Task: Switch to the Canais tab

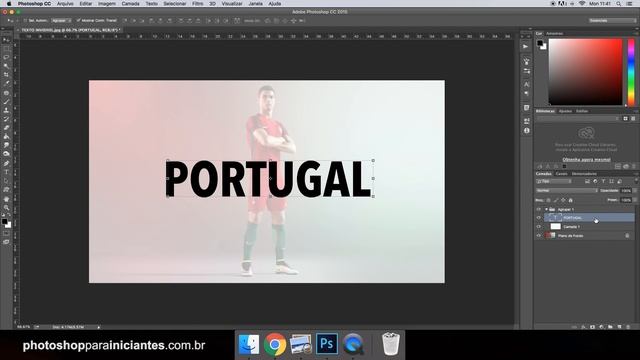Action: point(562,174)
